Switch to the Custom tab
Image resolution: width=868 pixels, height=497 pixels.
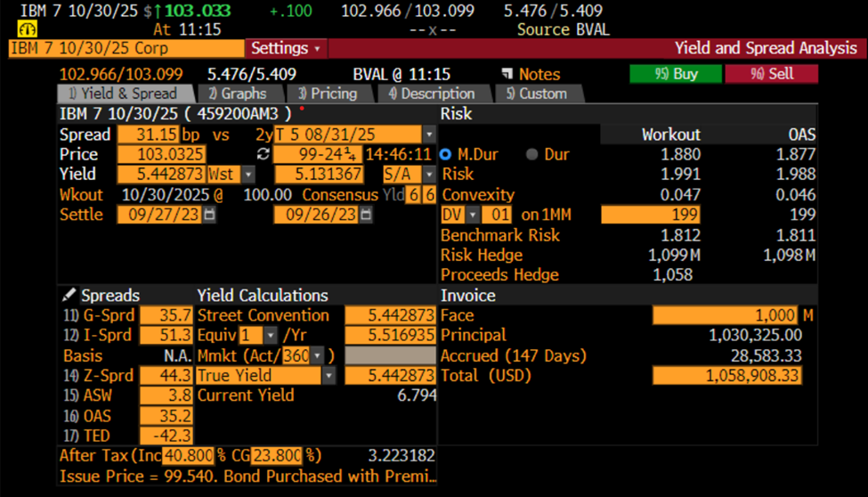(x=538, y=94)
